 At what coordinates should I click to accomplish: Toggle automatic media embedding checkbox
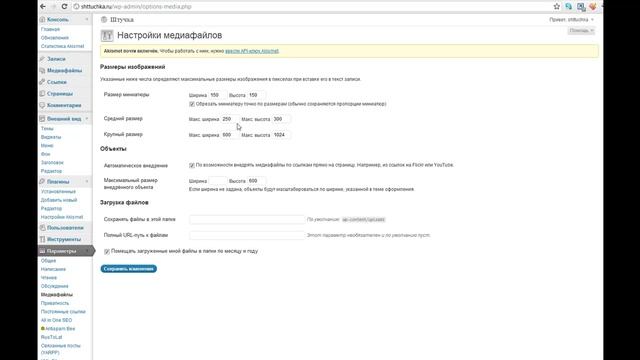(192, 165)
